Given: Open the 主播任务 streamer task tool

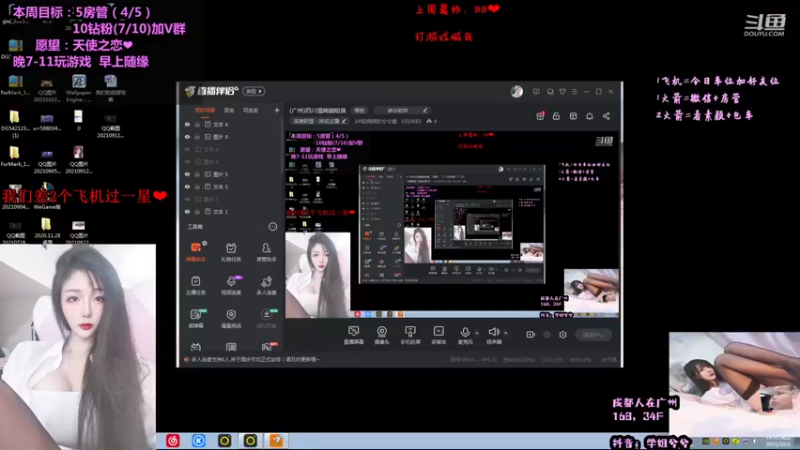Looking at the screenshot, I should pos(196,285).
